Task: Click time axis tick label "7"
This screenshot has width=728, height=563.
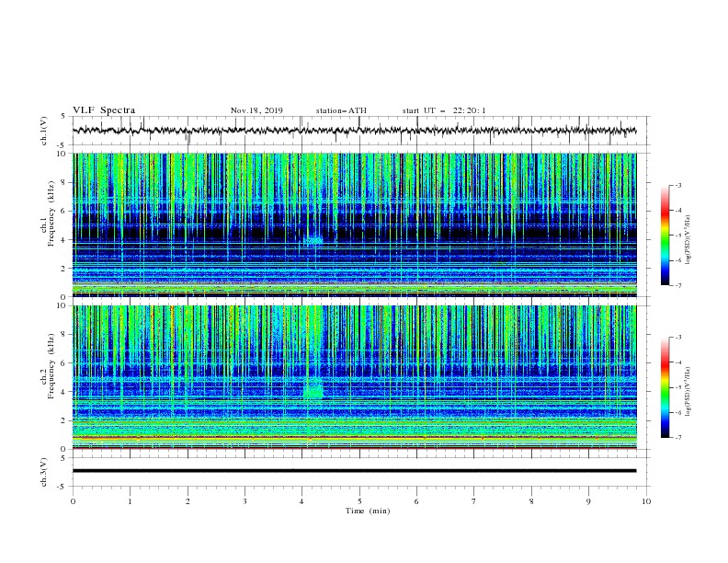Action: pos(474,501)
